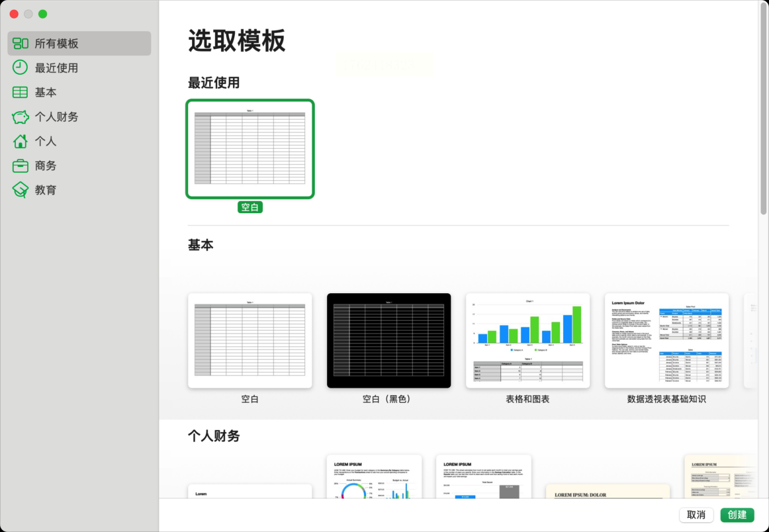
Task: Click the 教育 category label
Action: coord(46,191)
